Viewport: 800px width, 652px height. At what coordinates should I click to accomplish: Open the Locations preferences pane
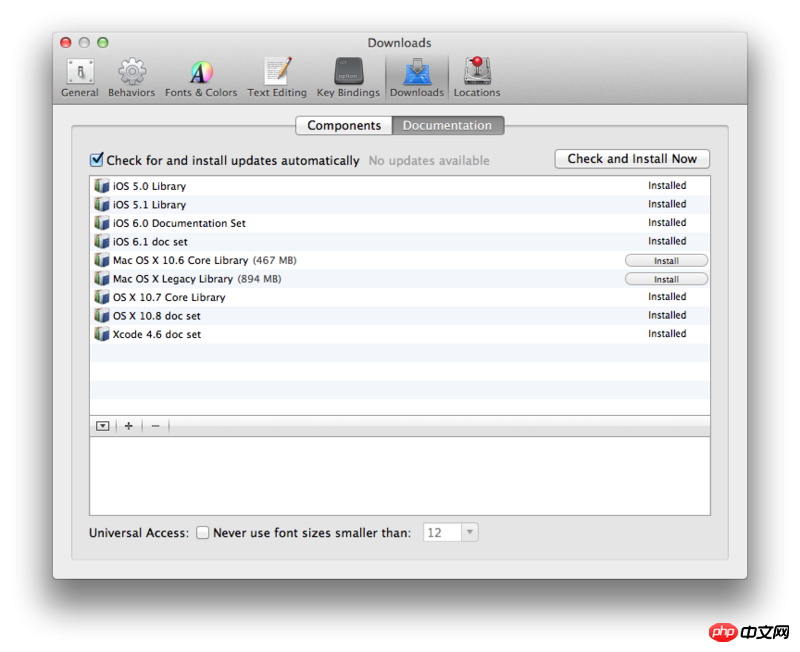tap(477, 78)
